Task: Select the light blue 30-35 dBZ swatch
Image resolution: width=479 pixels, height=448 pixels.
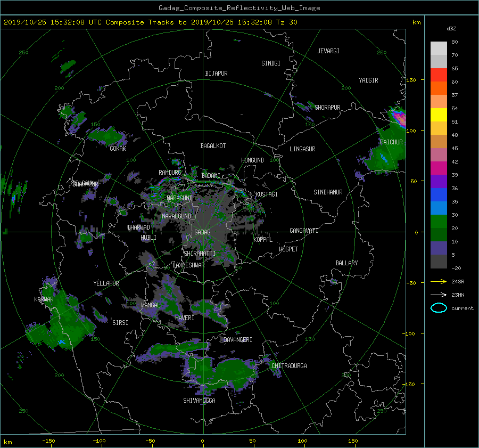Action: [439, 208]
